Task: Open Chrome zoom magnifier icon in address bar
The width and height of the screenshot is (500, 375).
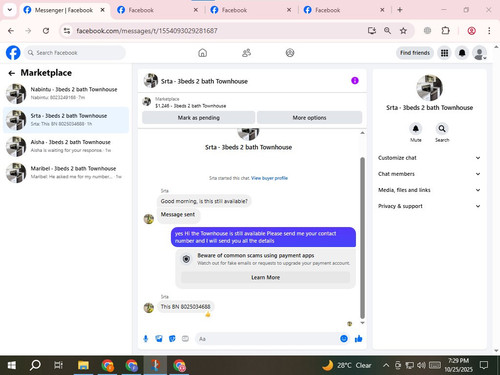Action: tap(387, 31)
